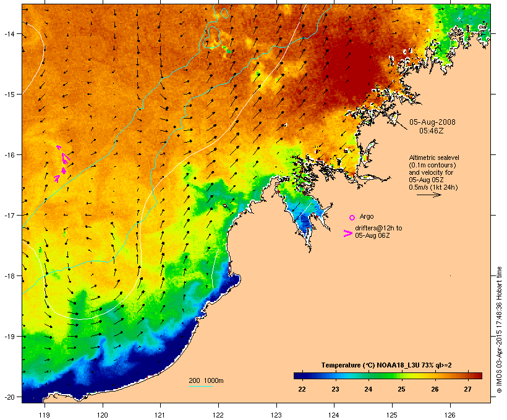Click the 'Altimetric sealevel' legend text
This screenshot has height=420, width=507.
coord(434,157)
